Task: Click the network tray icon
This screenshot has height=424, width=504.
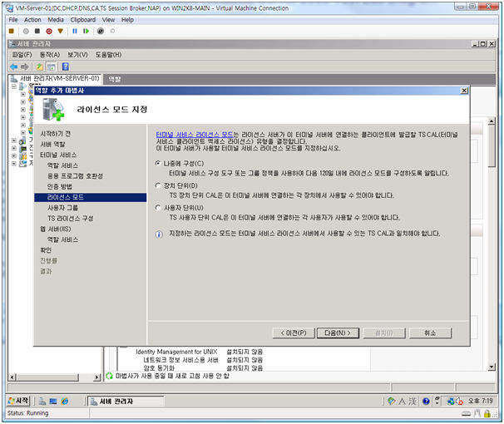Action: [x=451, y=402]
